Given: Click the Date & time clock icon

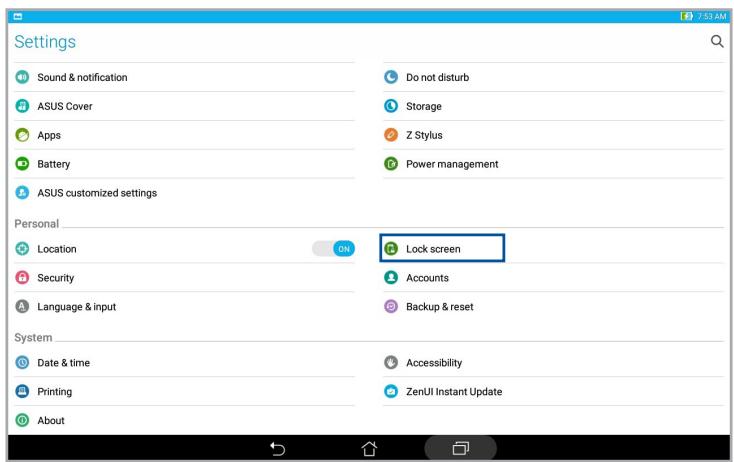Looking at the screenshot, I should point(22,363).
